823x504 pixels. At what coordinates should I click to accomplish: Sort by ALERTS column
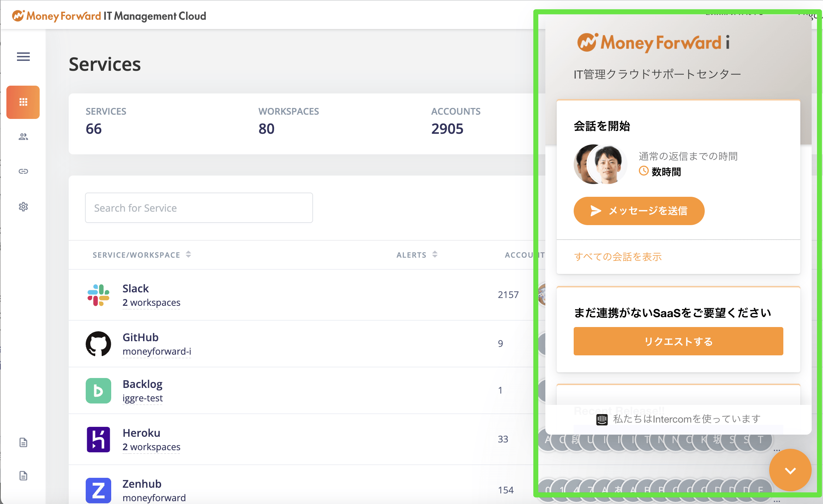tap(417, 255)
